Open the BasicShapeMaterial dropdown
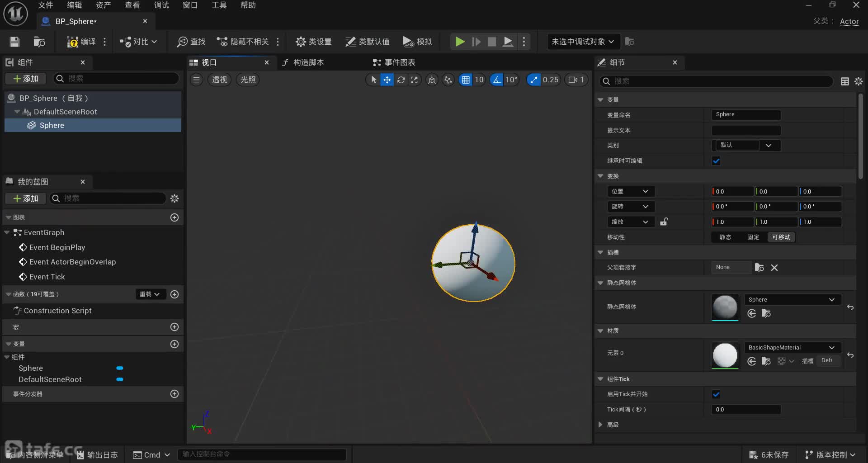Viewport: 868px width, 463px height. click(x=792, y=348)
